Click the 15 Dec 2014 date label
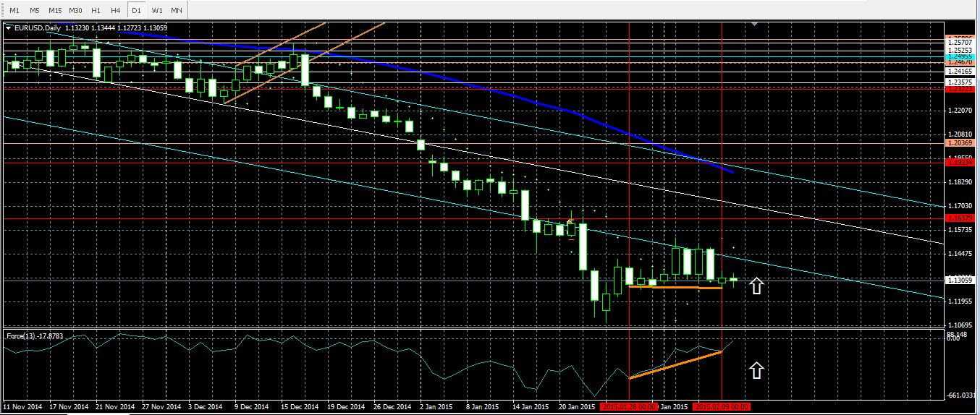Image resolution: width=980 pixels, height=415 pixels. point(300,407)
